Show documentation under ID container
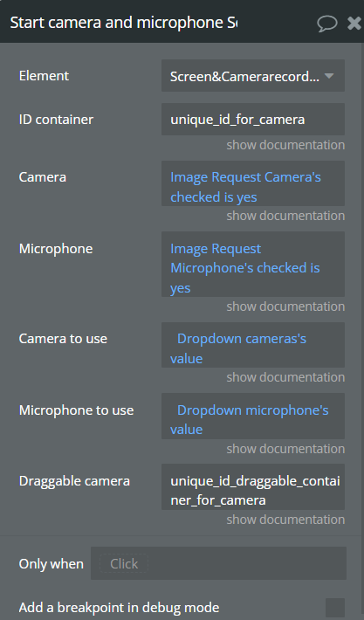Image resolution: width=364 pixels, height=620 pixels. pyautogui.click(x=285, y=145)
